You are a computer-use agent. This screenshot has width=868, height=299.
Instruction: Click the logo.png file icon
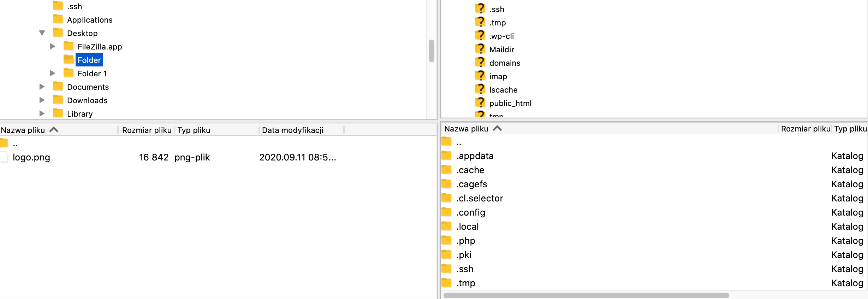[x=4, y=157]
